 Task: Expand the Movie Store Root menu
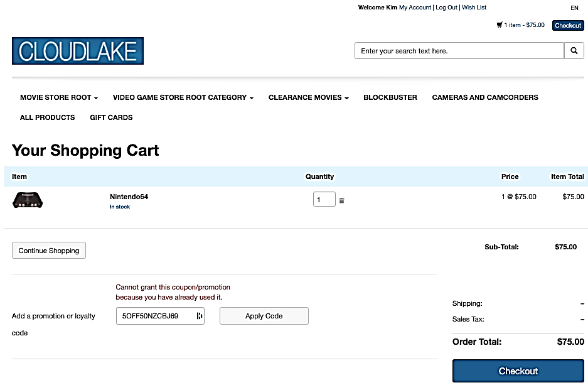click(59, 97)
